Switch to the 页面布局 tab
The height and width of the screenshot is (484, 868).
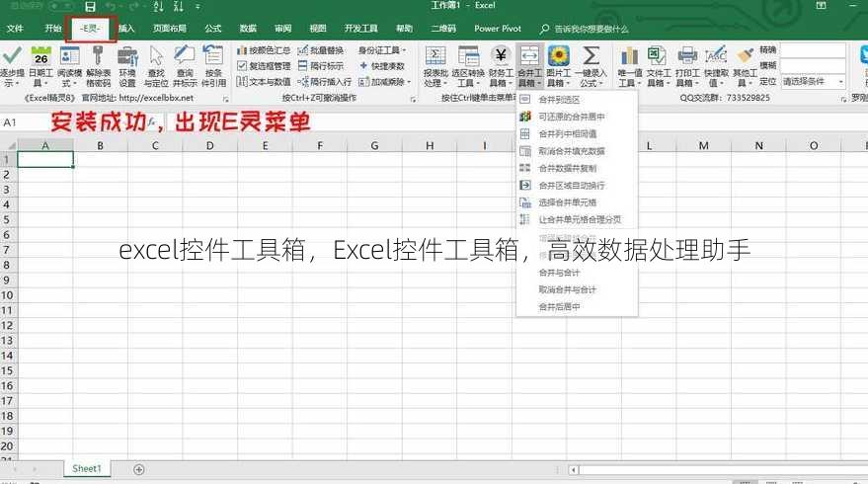tap(170, 29)
